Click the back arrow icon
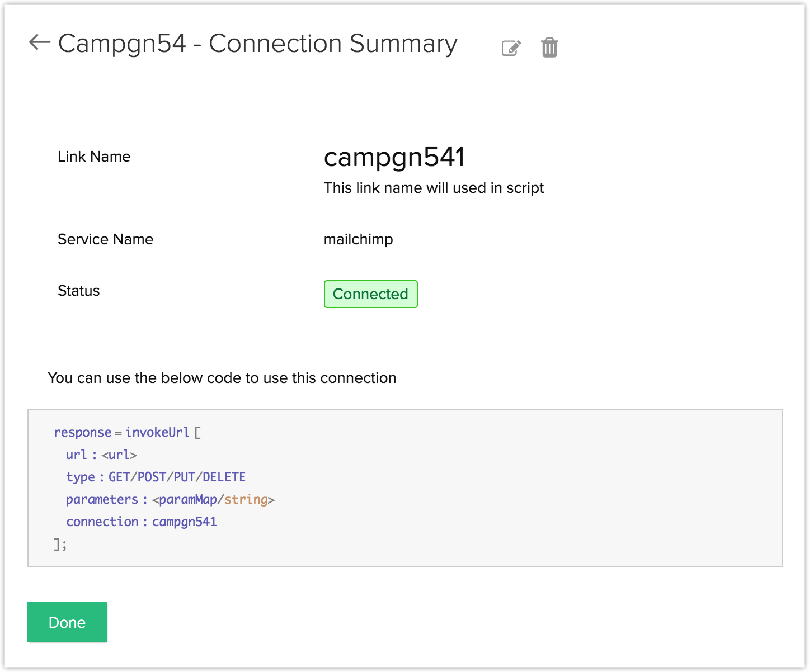809x672 pixels. pyautogui.click(x=39, y=42)
